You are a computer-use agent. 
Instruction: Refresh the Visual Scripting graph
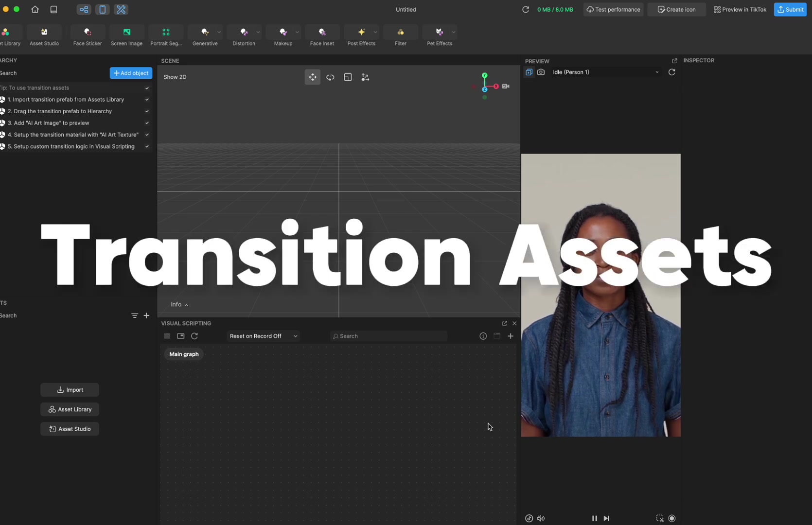[194, 336]
